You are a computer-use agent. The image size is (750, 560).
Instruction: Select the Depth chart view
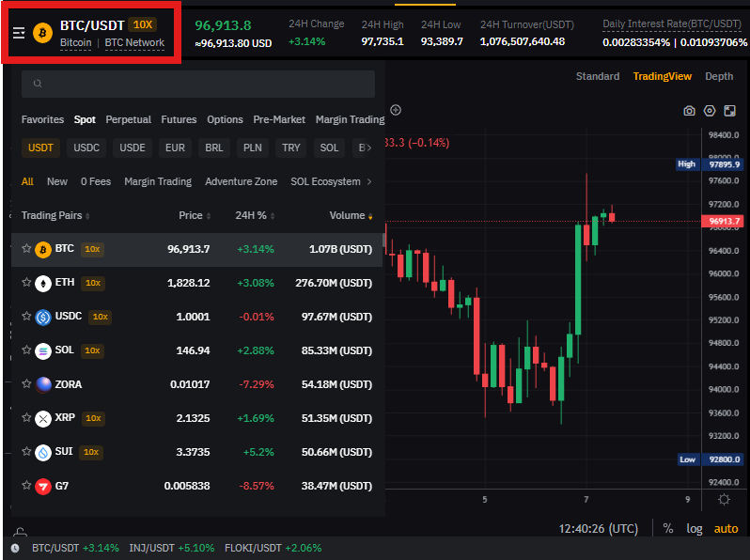(719, 76)
